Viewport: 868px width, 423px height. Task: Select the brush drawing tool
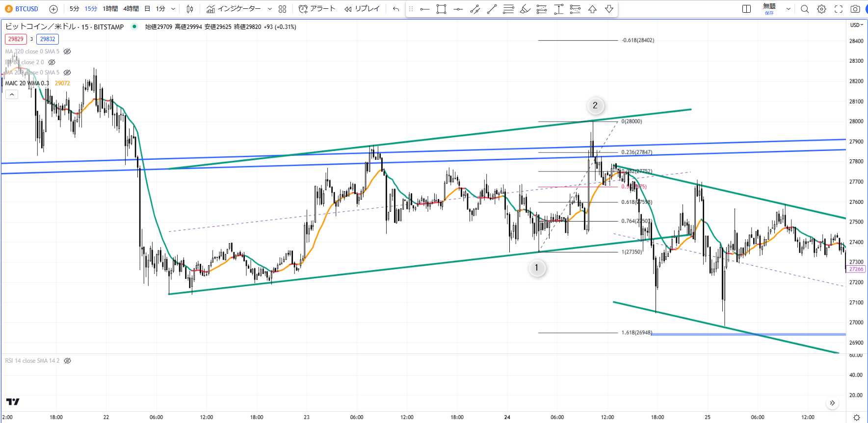[x=525, y=9]
